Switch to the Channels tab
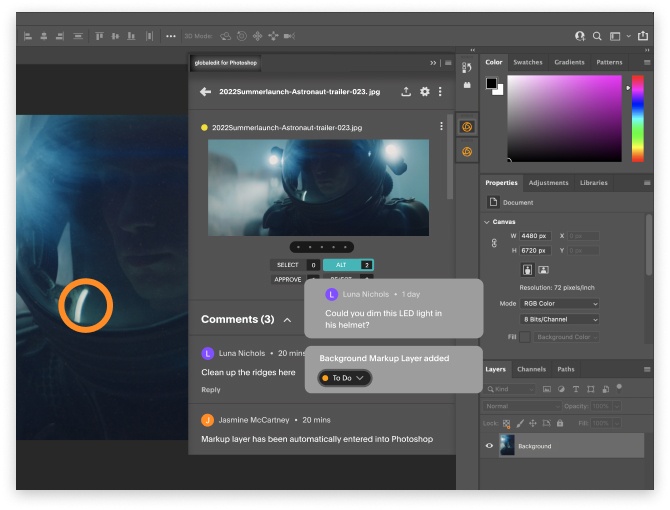 (x=531, y=369)
